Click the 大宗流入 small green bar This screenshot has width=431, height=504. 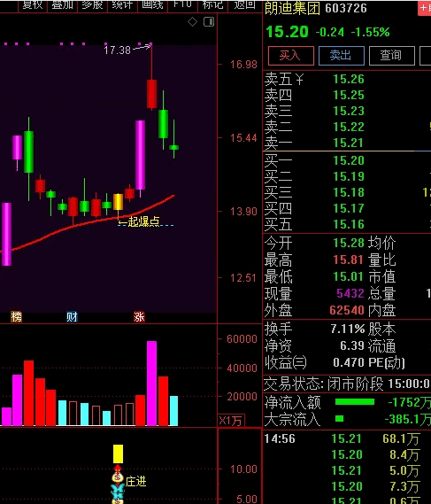339,418
